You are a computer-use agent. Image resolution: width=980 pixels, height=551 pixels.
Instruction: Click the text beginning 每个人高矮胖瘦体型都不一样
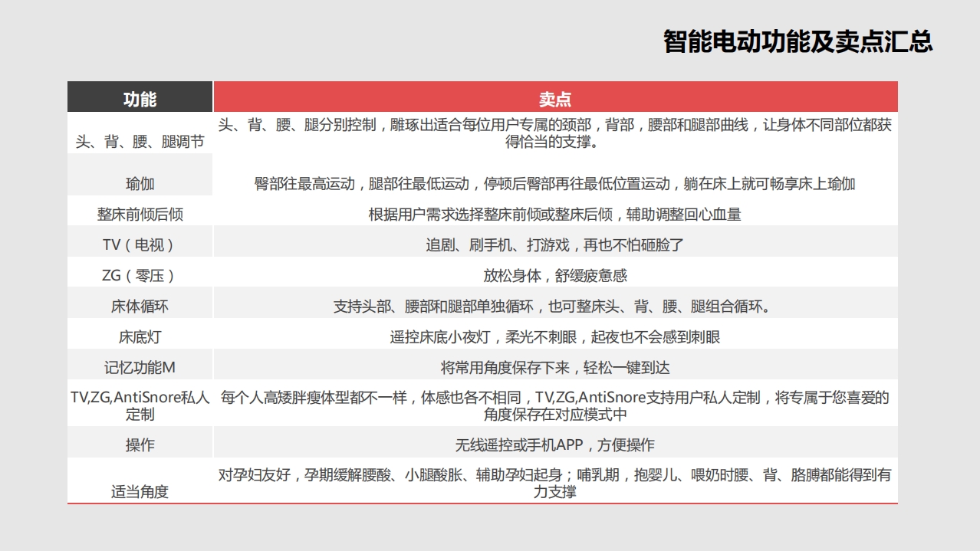click(555, 405)
